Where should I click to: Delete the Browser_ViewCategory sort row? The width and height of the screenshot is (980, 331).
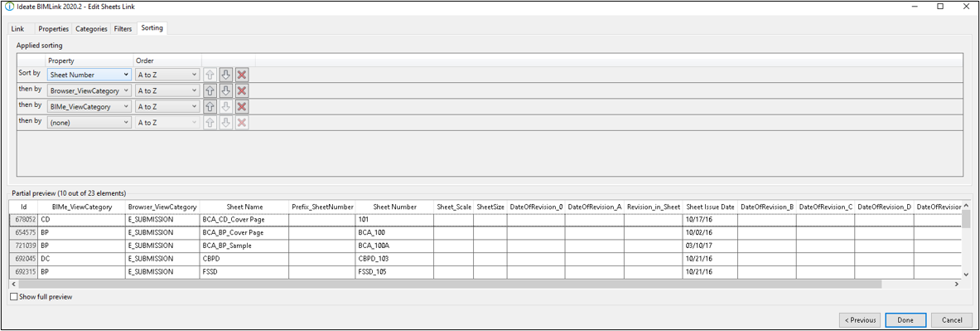[x=242, y=90]
